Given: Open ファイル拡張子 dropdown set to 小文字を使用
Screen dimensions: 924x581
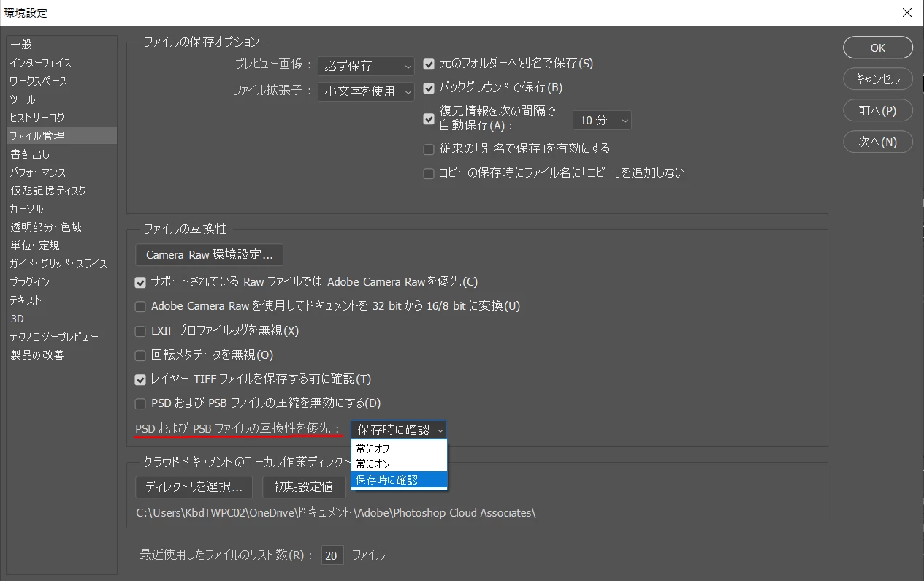Looking at the screenshot, I should (366, 91).
